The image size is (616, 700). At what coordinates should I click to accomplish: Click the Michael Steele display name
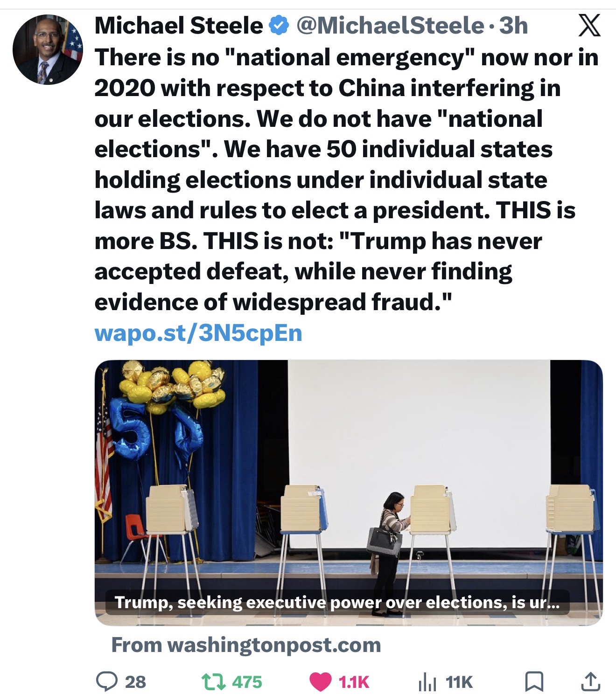point(179,26)
